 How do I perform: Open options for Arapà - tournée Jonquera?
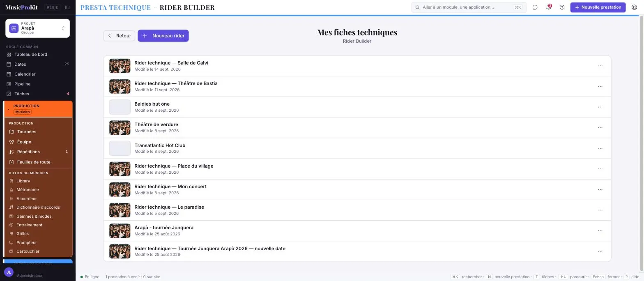[x=600, y=230]
